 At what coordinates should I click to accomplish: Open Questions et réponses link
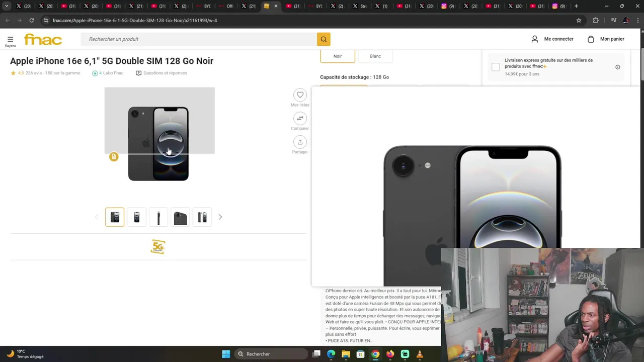point(165,73)
